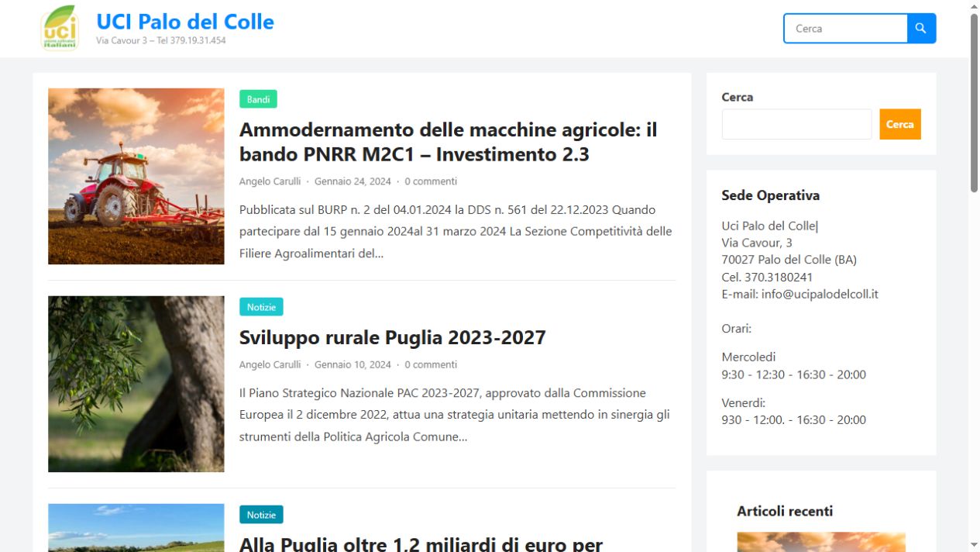Click the 70027 Palo del Colle (BA) line
The width and height of the screenshot is (980, 552).
click(x=789, y=260)
